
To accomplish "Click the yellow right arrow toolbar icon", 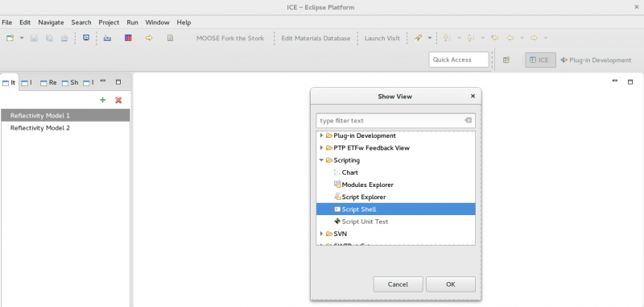I will tap(149, 38).
